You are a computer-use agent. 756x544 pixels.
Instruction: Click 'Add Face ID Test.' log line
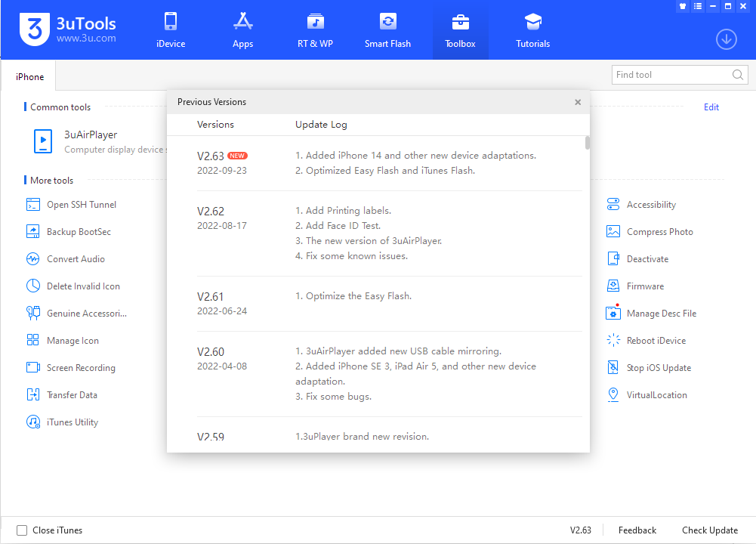click(338, 226)
